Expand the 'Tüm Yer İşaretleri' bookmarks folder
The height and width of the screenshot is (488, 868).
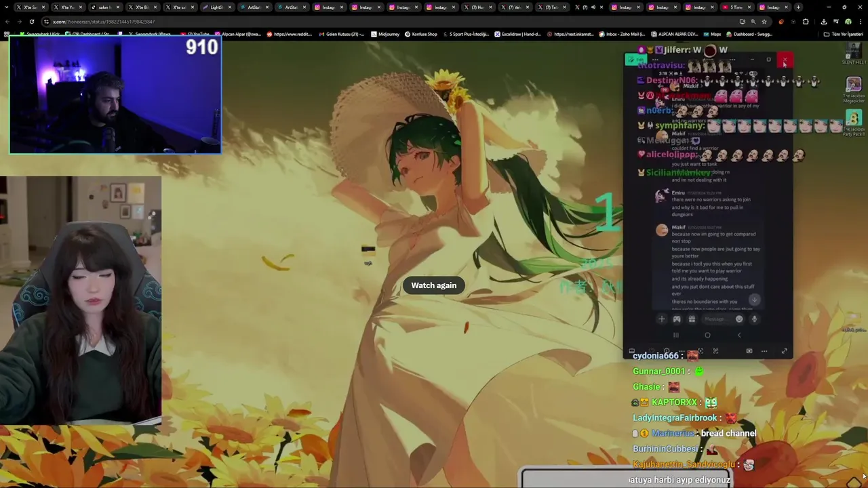[x=844, y=34]
